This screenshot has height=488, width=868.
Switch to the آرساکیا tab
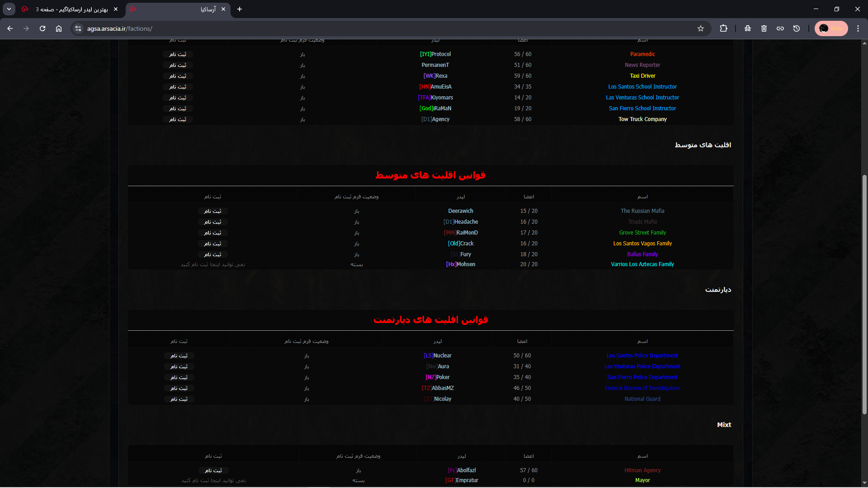(178, 9)
